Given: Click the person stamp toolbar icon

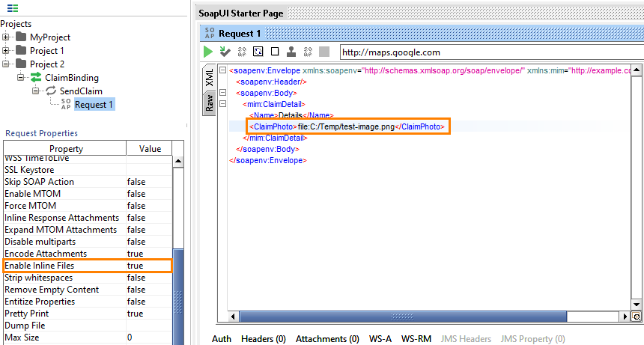Looking at the screenshot, I should point(291,52).
